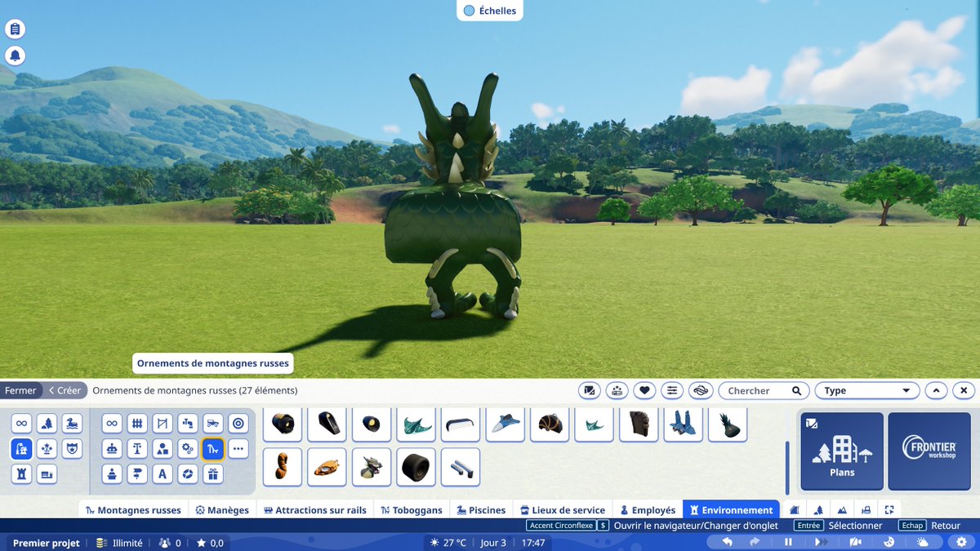Select the highlighted building scenery category icon
Viewport: 980px width, 551px height.
(21, 448)
